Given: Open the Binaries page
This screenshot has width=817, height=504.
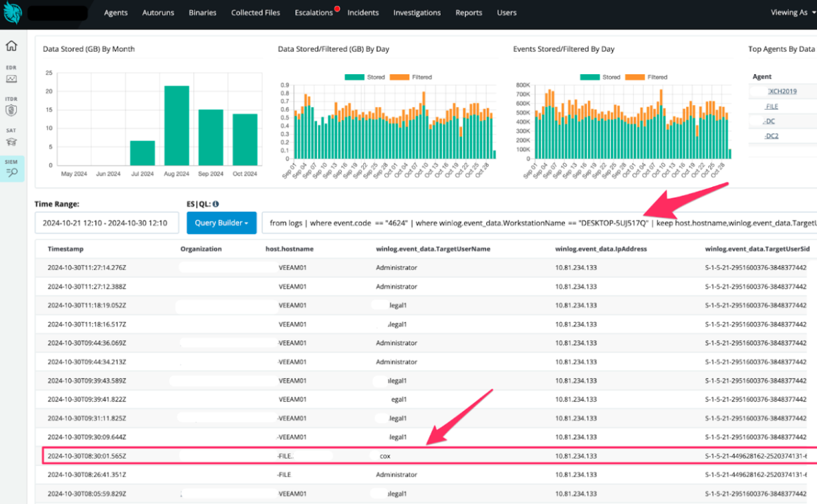Looking at the screenshot, I should click(x=203, y=13).
